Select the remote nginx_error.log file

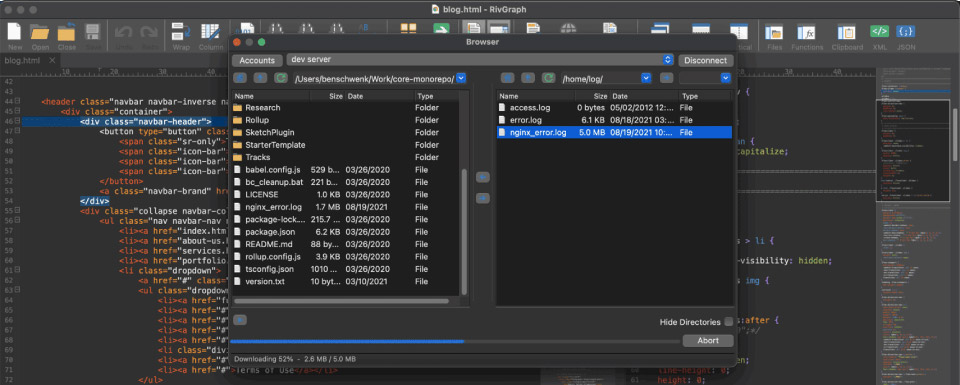pos(614,132)
